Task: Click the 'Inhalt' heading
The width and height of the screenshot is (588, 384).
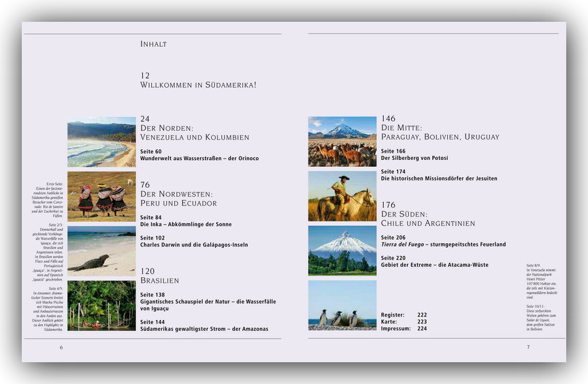Action: click(x=154, y=44)
